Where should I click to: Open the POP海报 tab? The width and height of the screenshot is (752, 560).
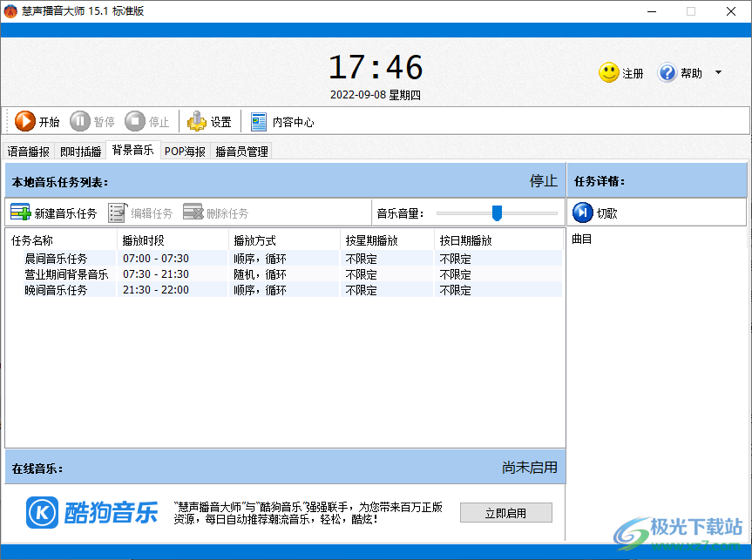tap(184, 151)
